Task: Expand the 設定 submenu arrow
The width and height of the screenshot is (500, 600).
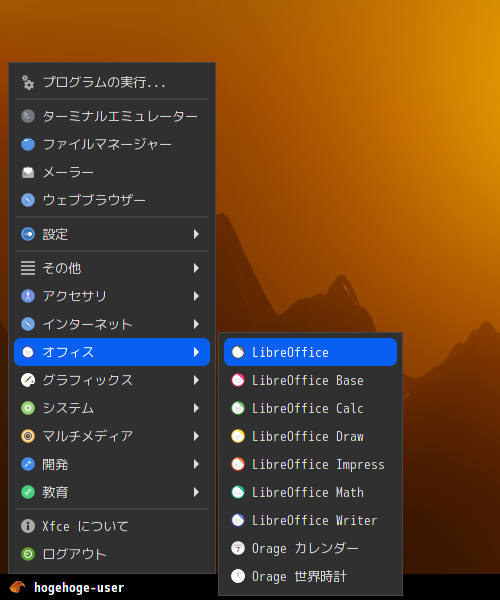Action: coord(196,234)
